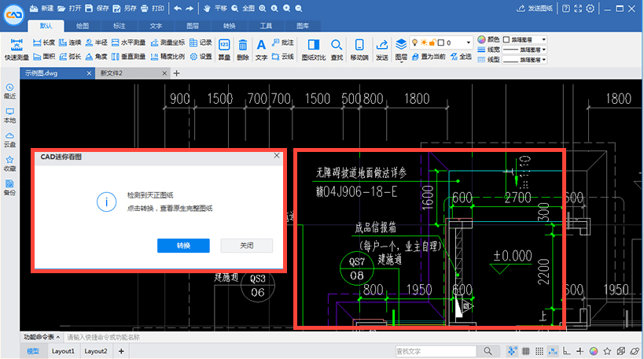644x359 pixels.
Task: Open the 记录 measurement records
Action: coord(201,43)
